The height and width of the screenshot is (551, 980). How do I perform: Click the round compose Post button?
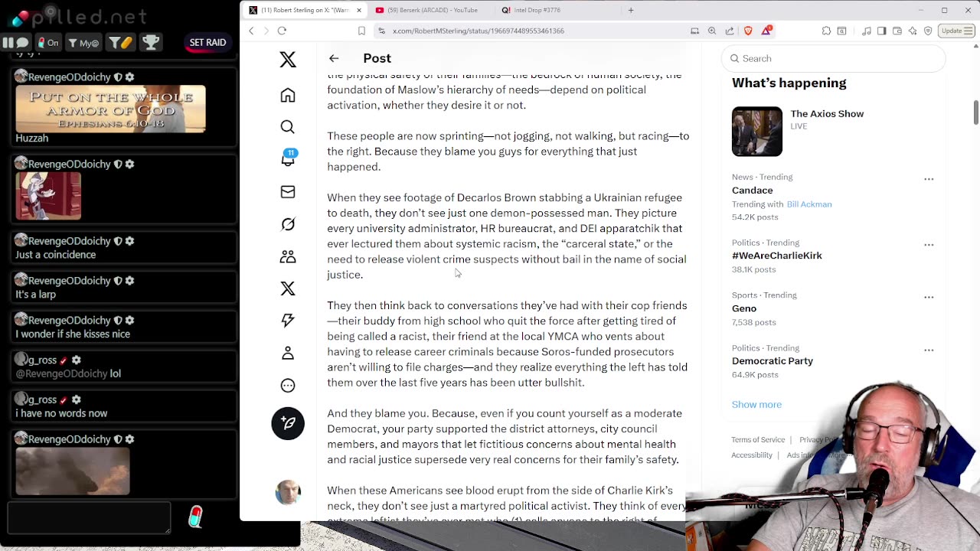[288, 423]
